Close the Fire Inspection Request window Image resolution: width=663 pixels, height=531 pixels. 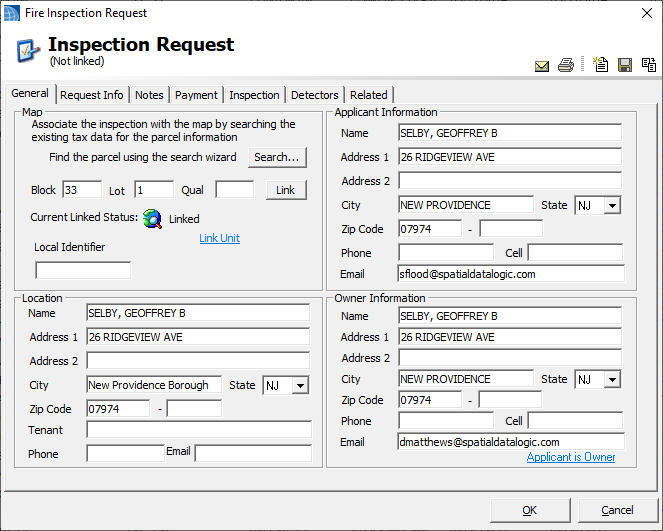coord(647,13)
